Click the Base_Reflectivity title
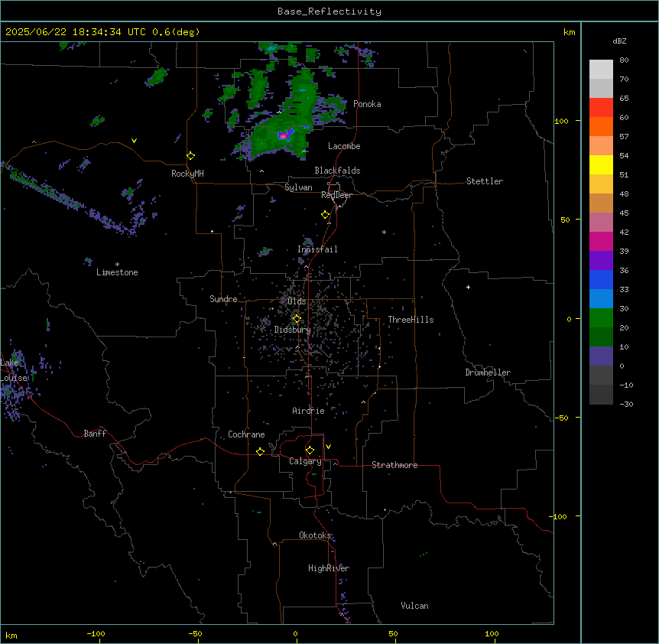This screenshot has width=659, height=644. pyautogui.click(x=329, y=11)
